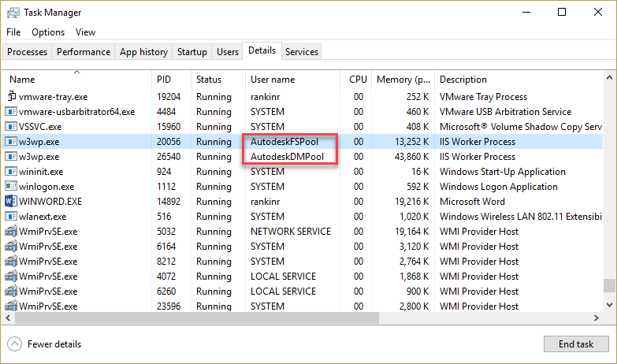The width and height of the screenshot is (617, 364).
Task: Open the File menu
Action: (13, 32)
